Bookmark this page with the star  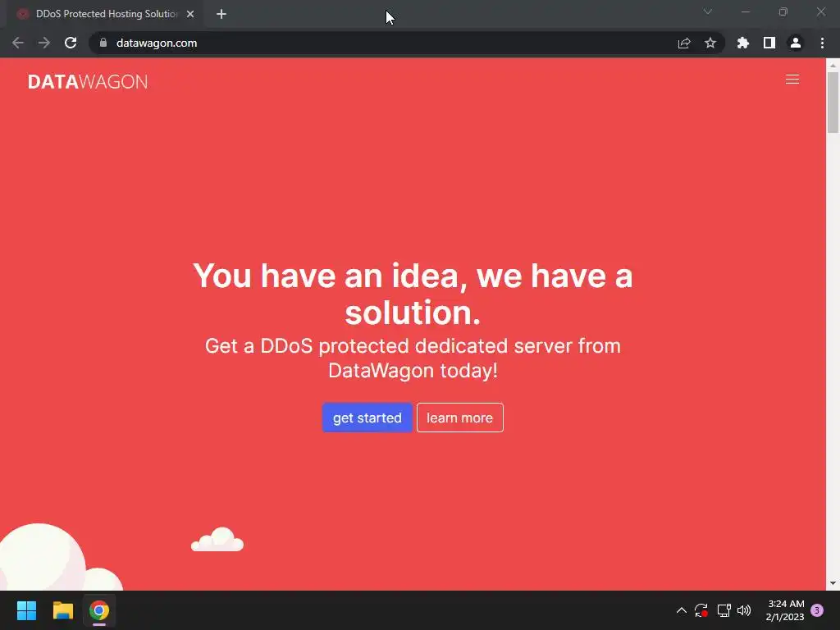click(x=710, y=43)
